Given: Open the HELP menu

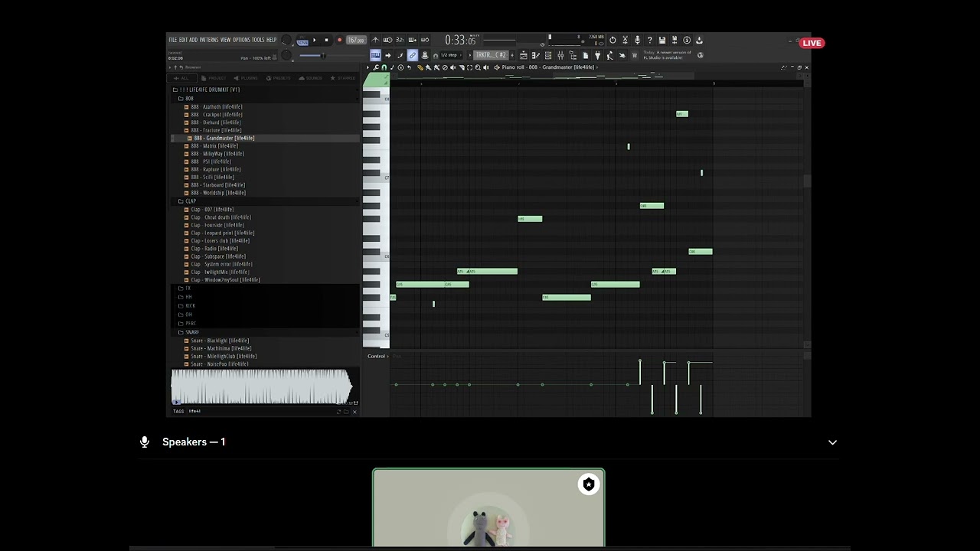Looking at the screenshot, I should click(271, 40).
